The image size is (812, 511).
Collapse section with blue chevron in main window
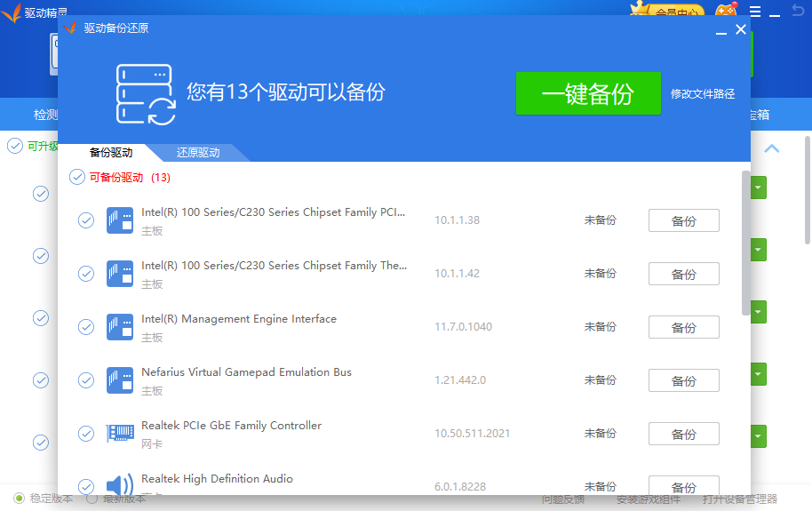(772, 148)
